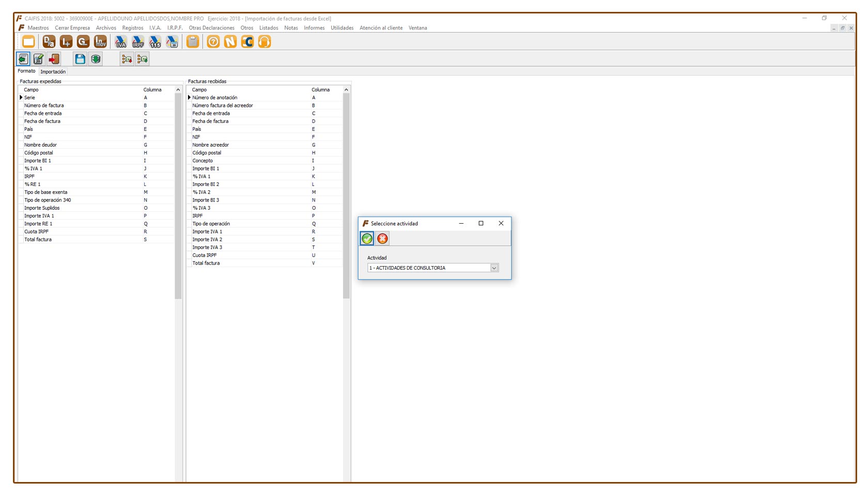Open support via the headset icon
The width and height of the screenshot is (868, 497).
(265, 42)
